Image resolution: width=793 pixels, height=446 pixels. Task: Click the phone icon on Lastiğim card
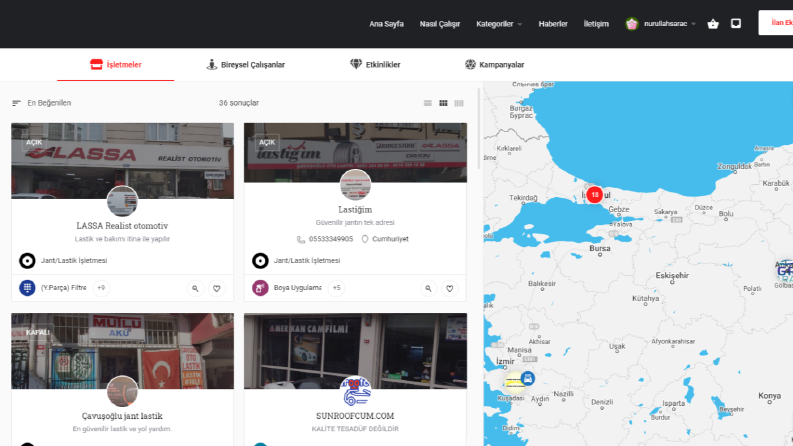click(x=301, y=239)
